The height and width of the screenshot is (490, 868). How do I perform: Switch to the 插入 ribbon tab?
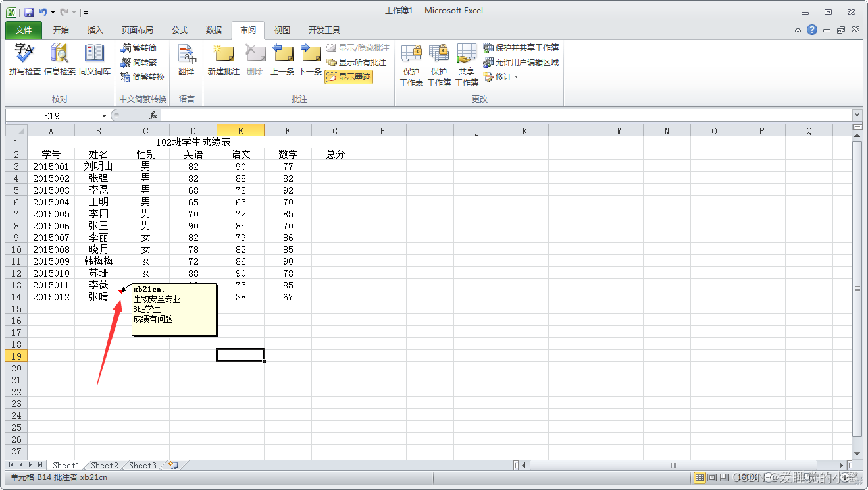pyautogui.click(x=95, y=30)
